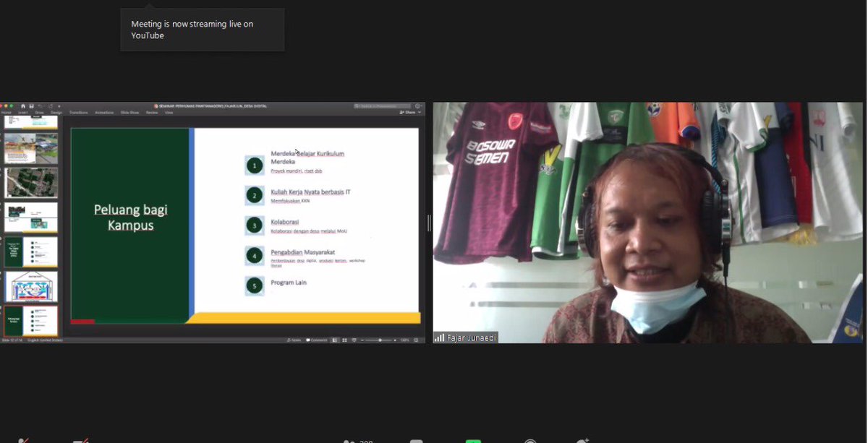Open the Insert ribbon tab
This screenshot has height=443, width=868.
tap(23, 113)
